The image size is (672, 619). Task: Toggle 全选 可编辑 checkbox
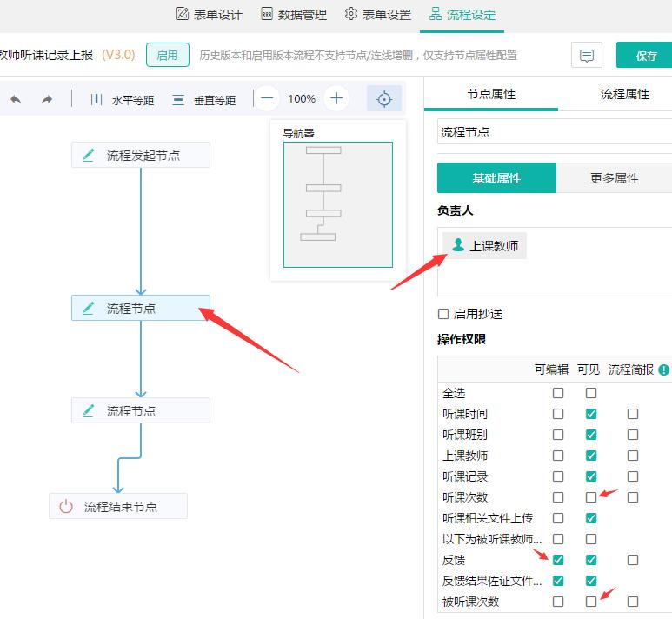(558, 393)
